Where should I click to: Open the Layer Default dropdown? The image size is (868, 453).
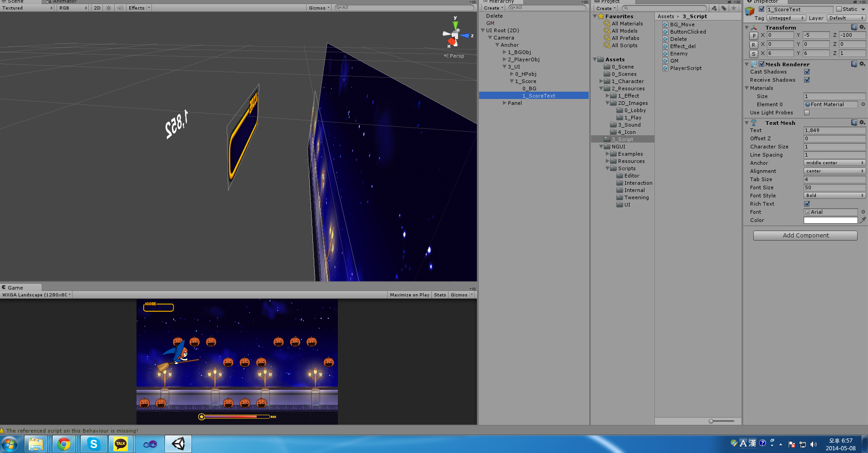(x=846, y=18)
